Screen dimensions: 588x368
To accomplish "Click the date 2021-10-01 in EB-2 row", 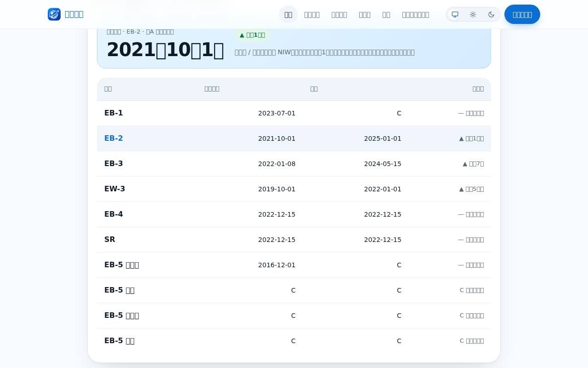I will click(277, 138).
